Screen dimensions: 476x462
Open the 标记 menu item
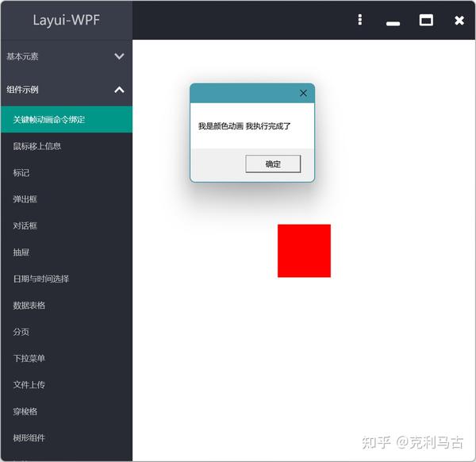[67, 173]
